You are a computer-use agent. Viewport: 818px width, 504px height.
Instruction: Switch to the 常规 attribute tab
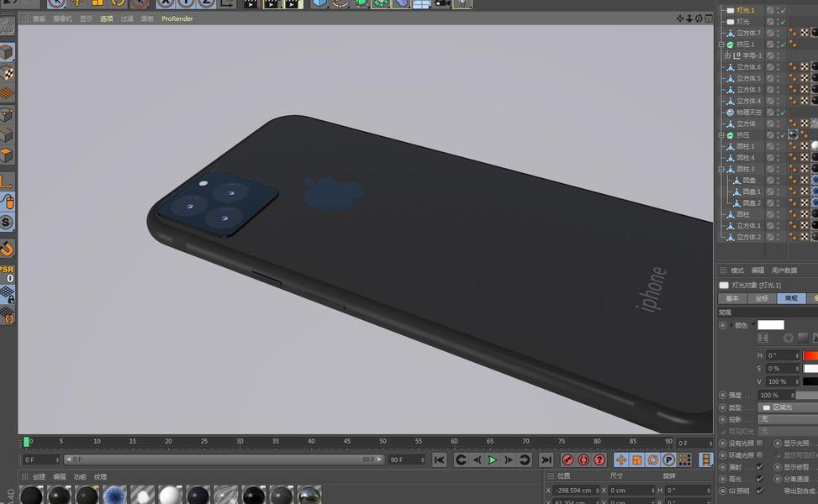coord(791,299)
